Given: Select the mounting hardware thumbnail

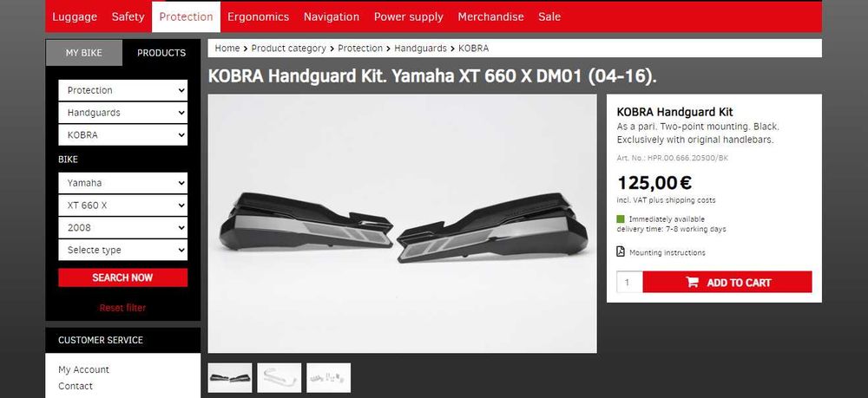Looking at the screenshot, I should click(x=329, y=377).
